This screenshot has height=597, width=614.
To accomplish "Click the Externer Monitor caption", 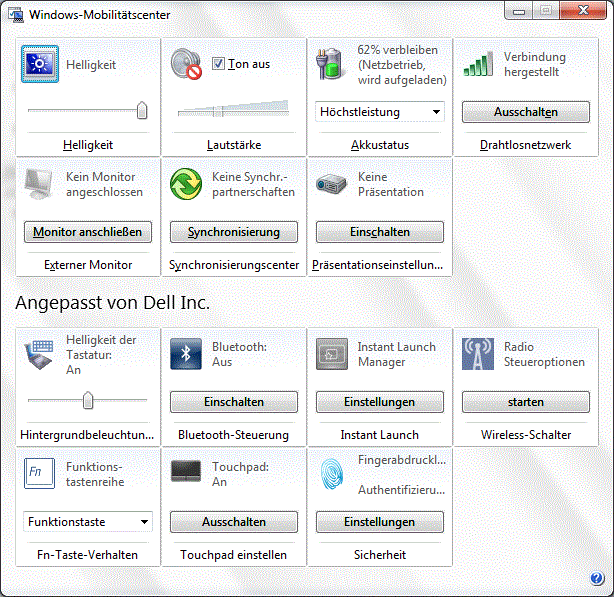I will 88,265.
